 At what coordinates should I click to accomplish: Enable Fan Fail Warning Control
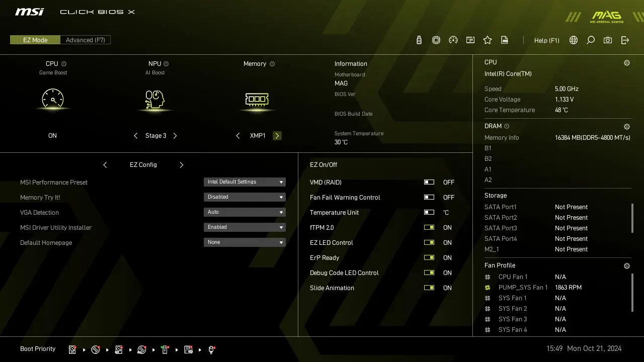(429, 197)
